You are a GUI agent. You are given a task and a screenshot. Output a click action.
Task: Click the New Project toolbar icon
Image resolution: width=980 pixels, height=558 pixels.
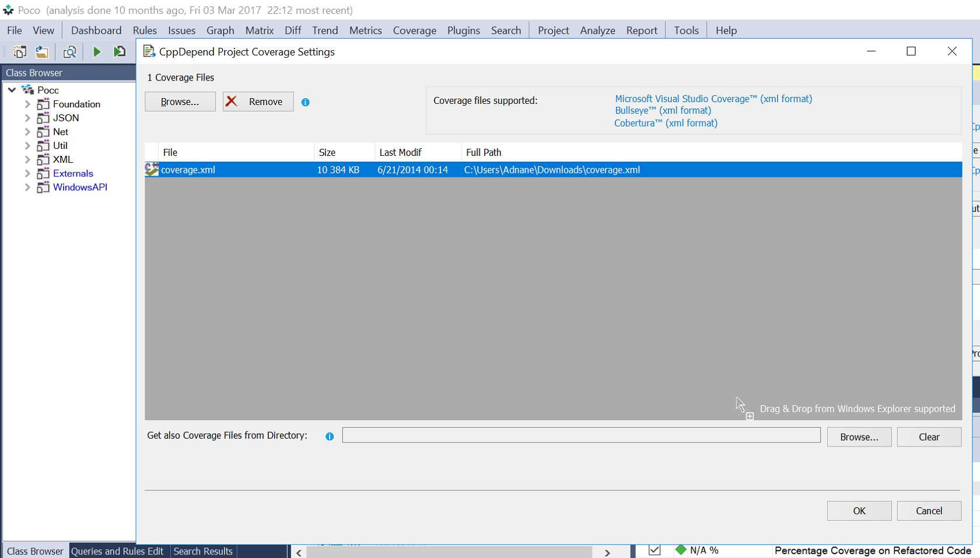coord(20,52)
